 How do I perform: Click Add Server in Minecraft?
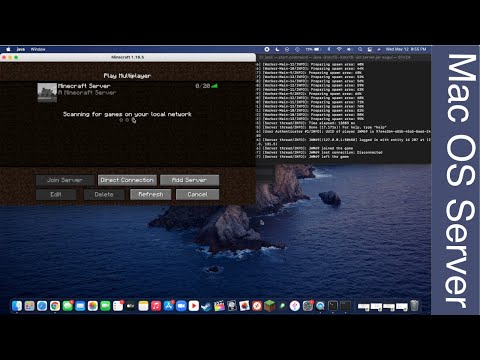point(189,180)
